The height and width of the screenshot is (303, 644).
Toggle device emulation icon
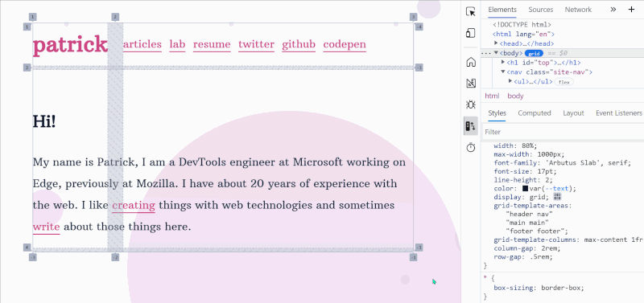tap(471, 33)
